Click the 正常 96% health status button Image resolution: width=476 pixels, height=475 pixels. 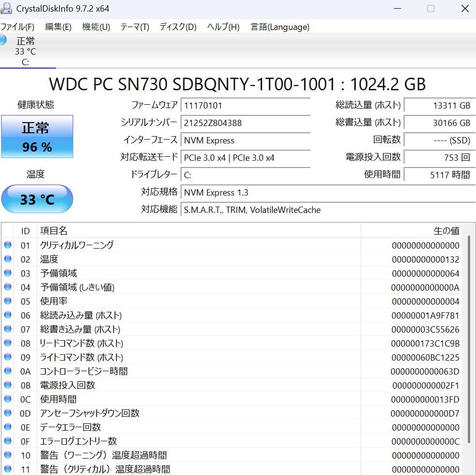[x=37, y=137]
